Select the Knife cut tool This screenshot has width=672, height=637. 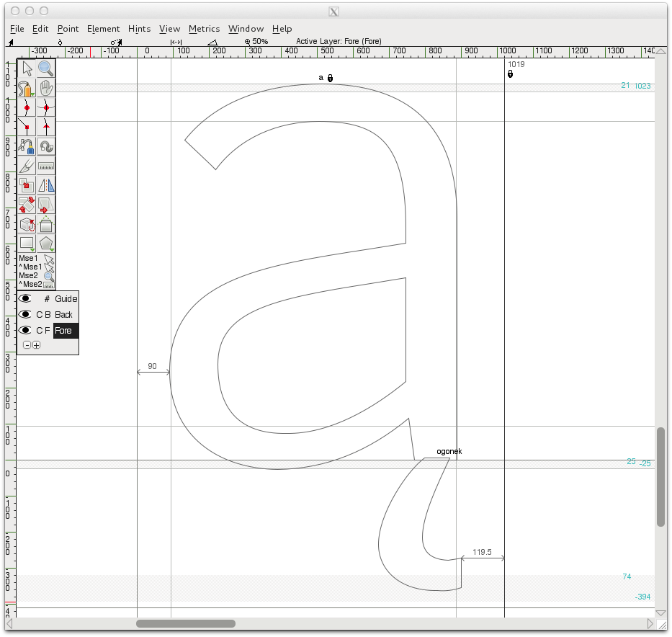[27, 166]
